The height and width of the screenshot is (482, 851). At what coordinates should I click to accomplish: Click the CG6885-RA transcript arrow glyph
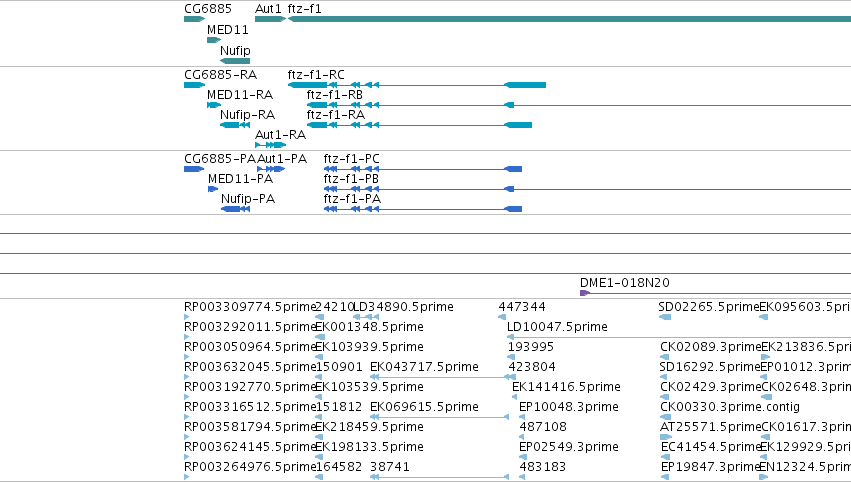194,85
